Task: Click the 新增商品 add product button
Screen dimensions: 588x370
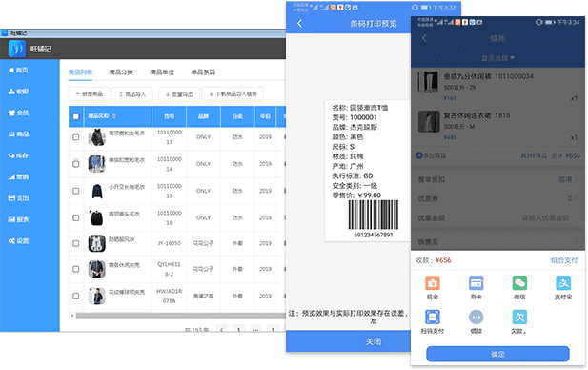Action: click(x=89, y=93)
